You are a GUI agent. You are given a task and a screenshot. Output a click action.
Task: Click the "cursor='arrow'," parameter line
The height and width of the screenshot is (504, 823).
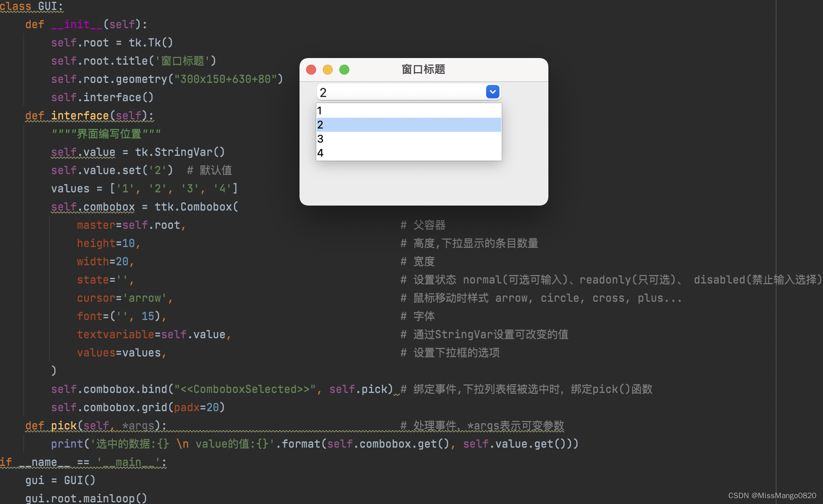click(125, 298)
